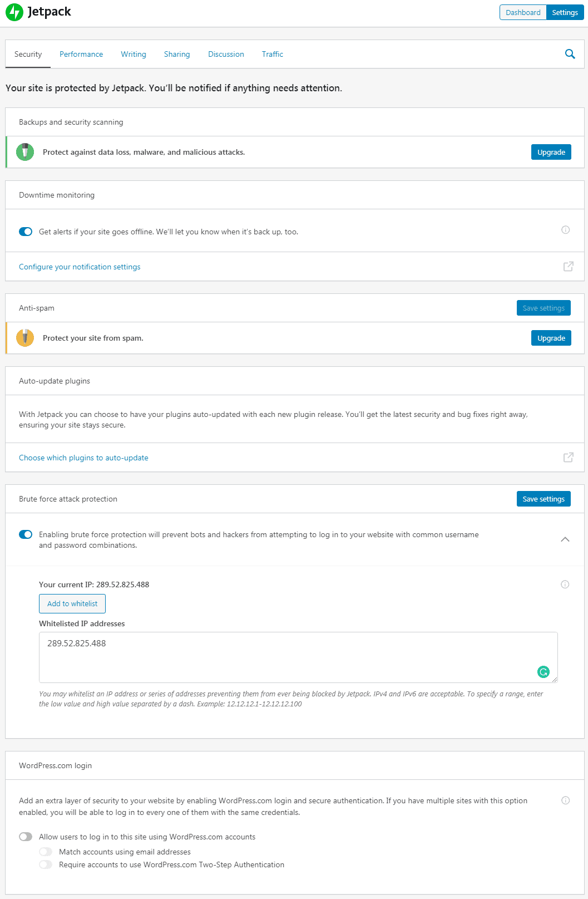Click the Add to whitelist button
Image resolution: width=588 pixels, height=899 pixels.
(72, 604)
